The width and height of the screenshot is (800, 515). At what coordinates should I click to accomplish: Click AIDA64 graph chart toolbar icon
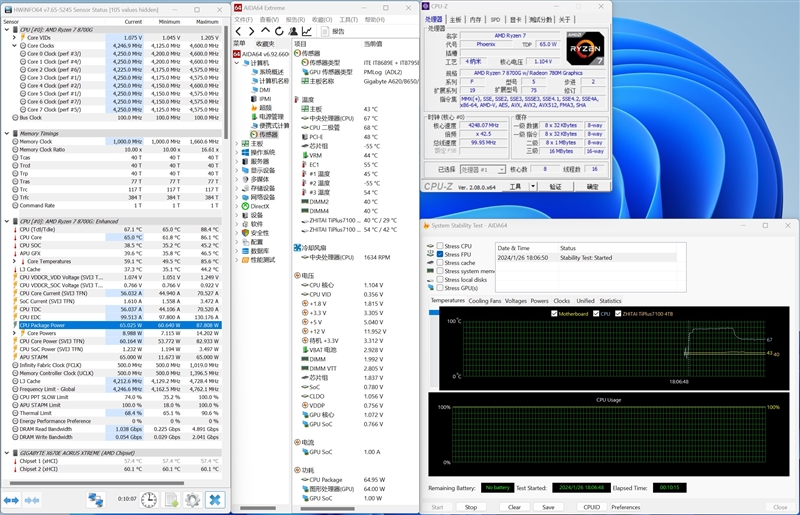pyautogui.click(x=307, y=32)
